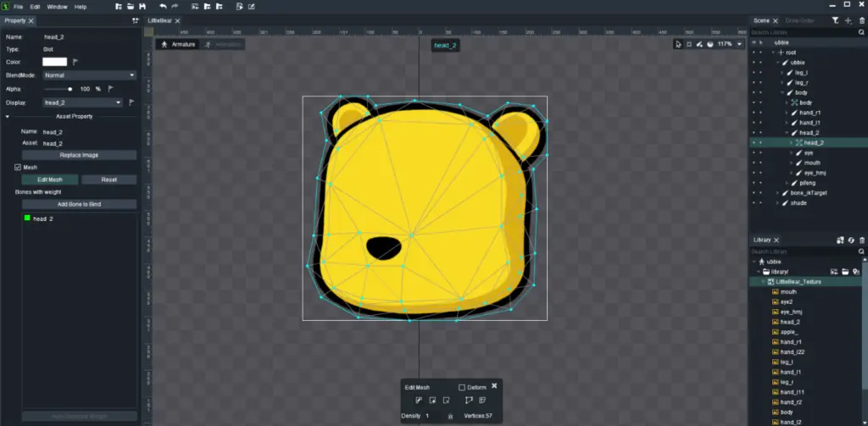Click the delete vertex mesh tool icon

point(446,400)
